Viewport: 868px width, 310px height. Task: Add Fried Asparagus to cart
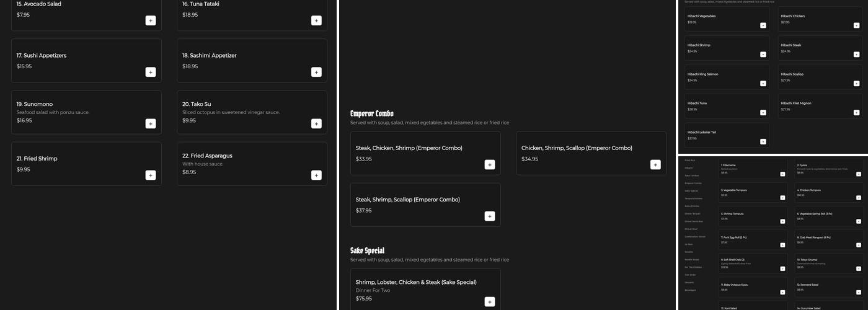point(316,175)
